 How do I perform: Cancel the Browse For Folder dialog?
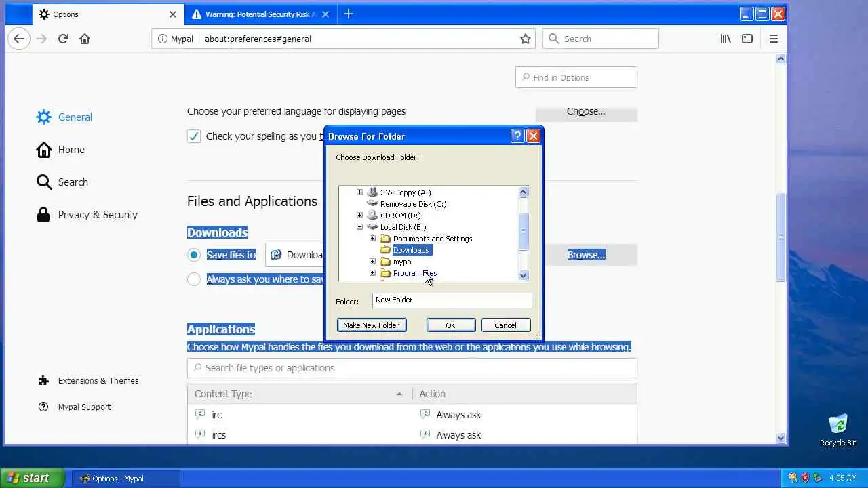pos(505,325)
